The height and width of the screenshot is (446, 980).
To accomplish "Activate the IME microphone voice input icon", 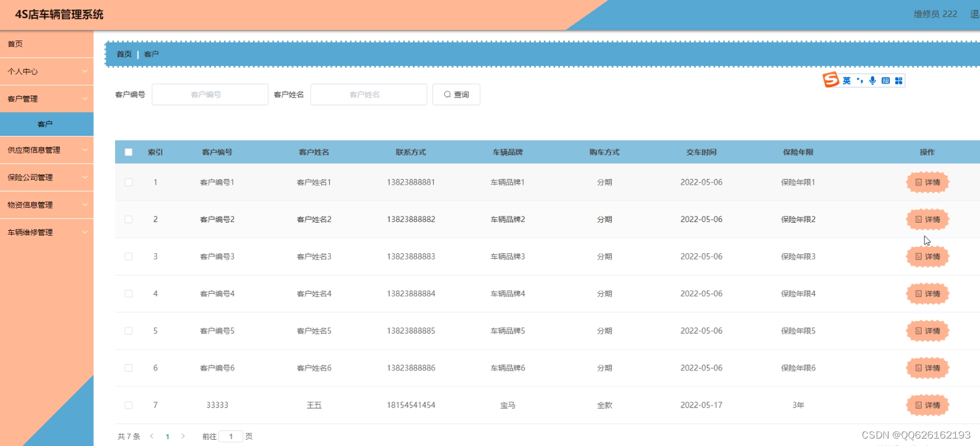I will (x=872, y=81).
